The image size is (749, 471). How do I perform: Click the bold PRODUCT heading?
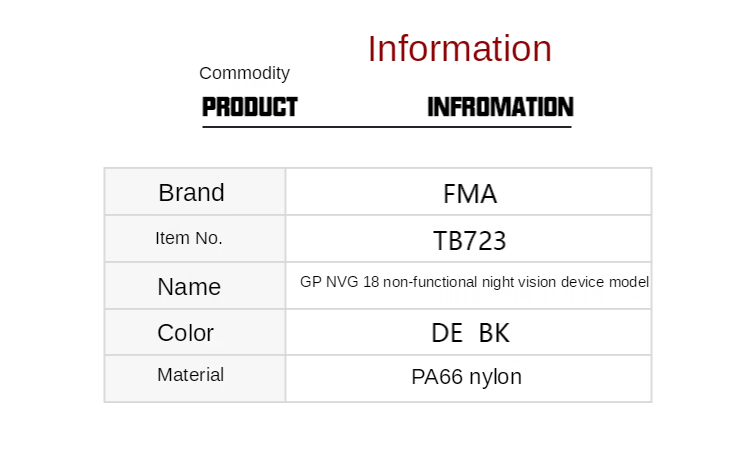tap(250, 107)
